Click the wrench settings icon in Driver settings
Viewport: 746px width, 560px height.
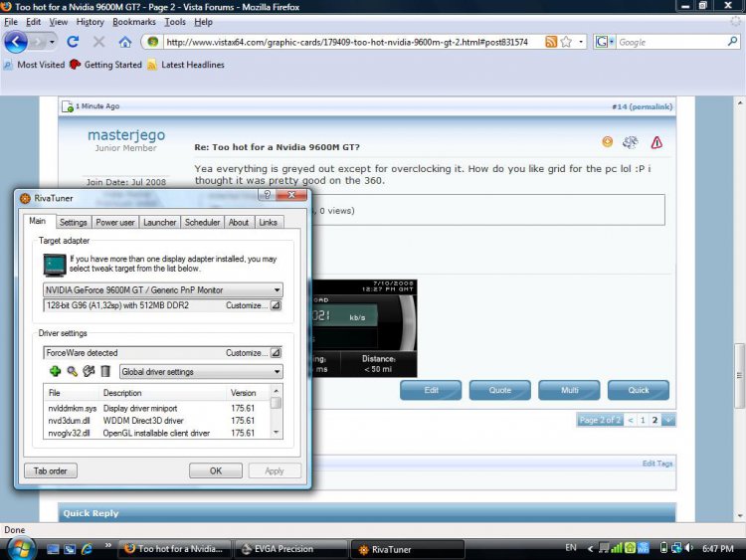89,371
